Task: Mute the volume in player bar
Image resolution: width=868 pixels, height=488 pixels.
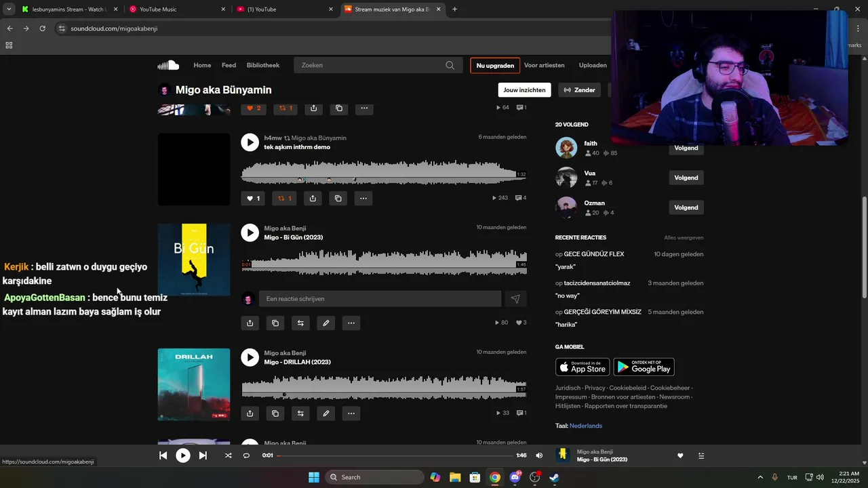Action: 539,455
